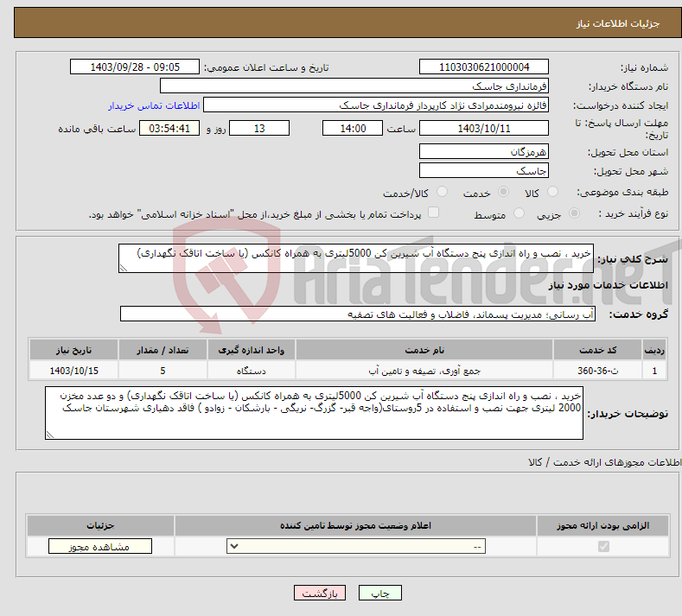The width and height of the screenshot is (682, 616).
Task: Click the service name cell جمع آوری، تصفیه و تامین آب
Action: (x=424, y=371)
